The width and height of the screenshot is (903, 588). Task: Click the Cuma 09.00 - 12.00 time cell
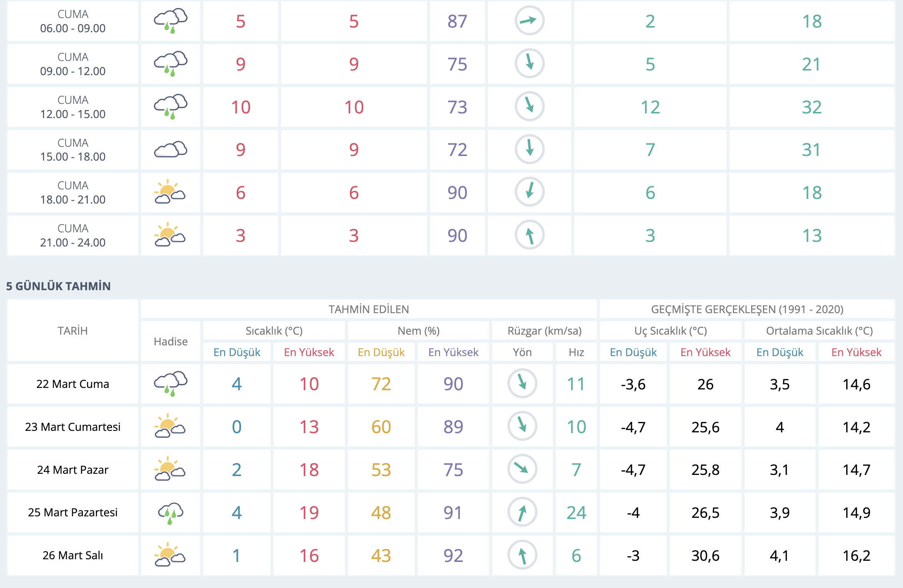pos(73,64)
